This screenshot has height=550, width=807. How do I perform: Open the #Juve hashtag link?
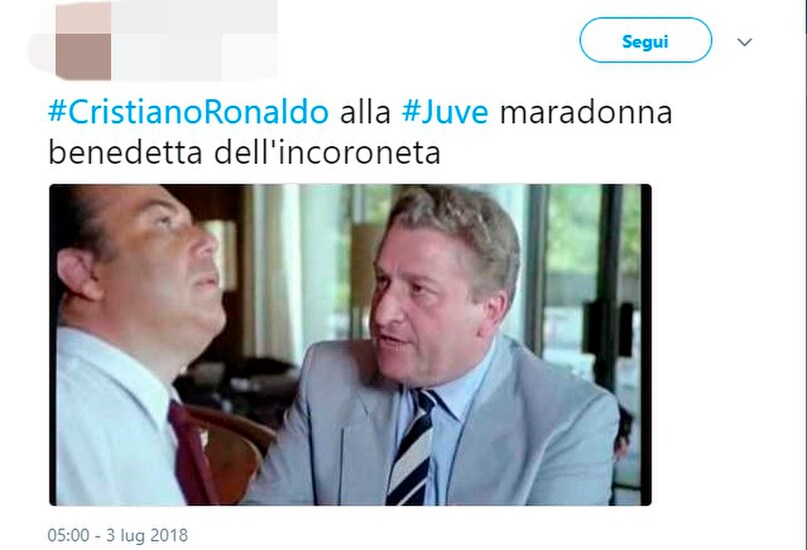pos(445,112)
